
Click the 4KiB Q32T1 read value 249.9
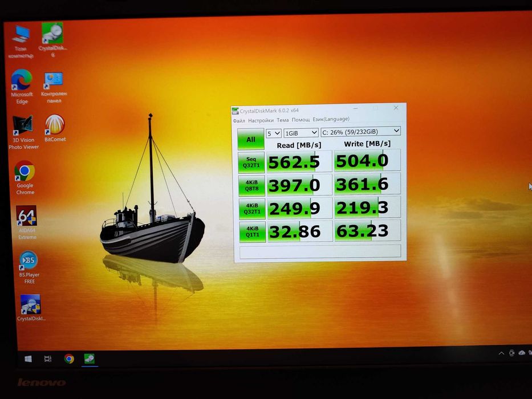[x=299, y=208]
